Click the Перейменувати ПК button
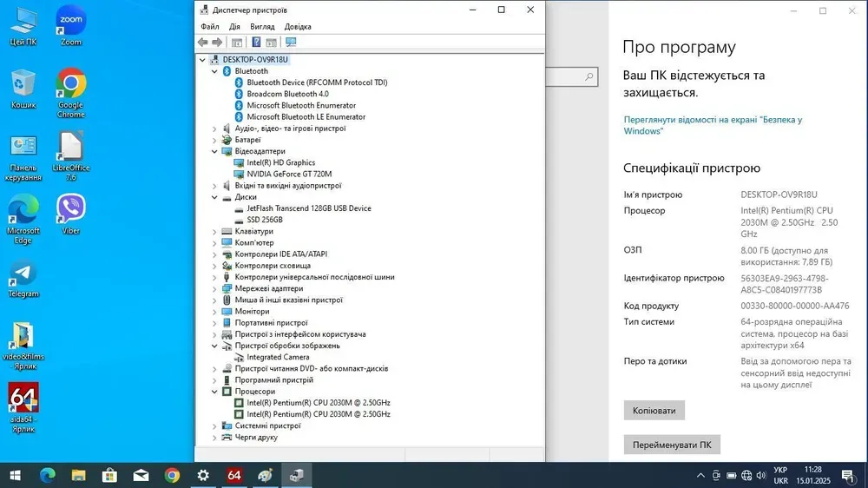This screenshot has width=868, height=488. tap(671, 445)
